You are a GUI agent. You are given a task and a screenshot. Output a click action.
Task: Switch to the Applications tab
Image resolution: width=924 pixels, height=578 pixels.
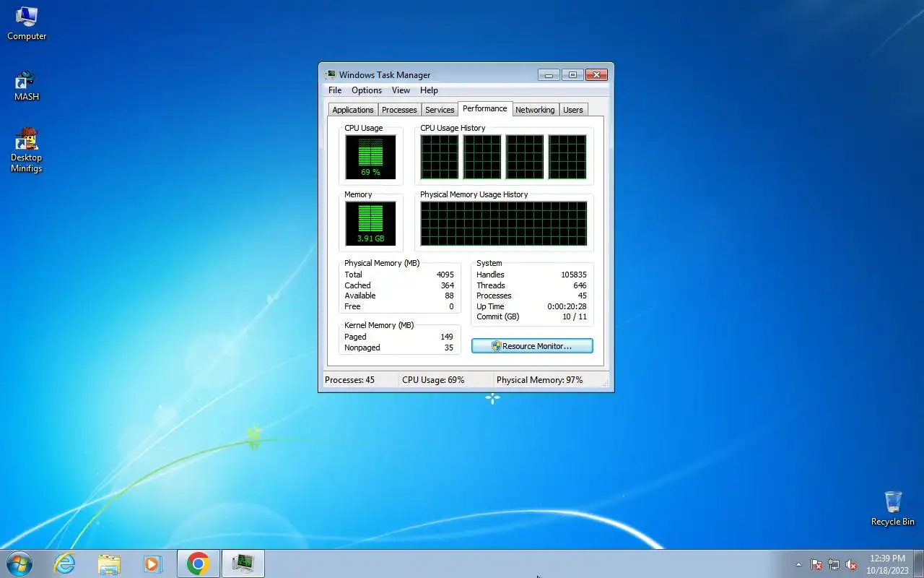tap(353, 110)
